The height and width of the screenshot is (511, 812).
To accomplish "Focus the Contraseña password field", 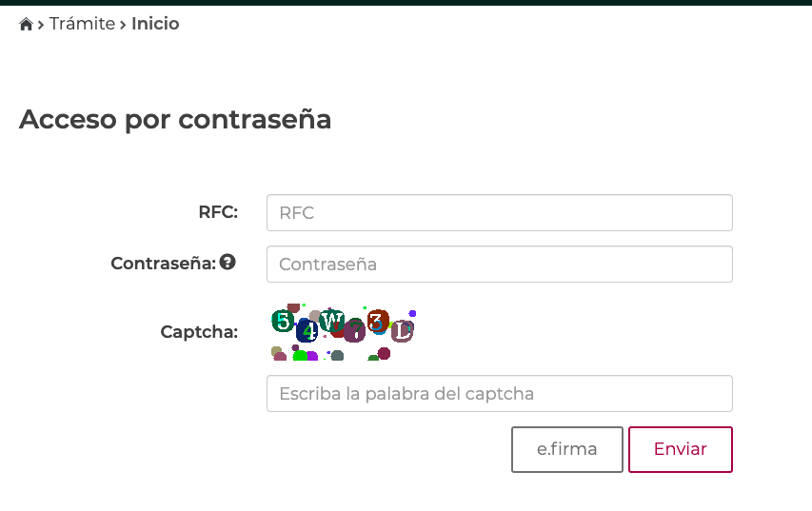I will (x=499, y=264).
